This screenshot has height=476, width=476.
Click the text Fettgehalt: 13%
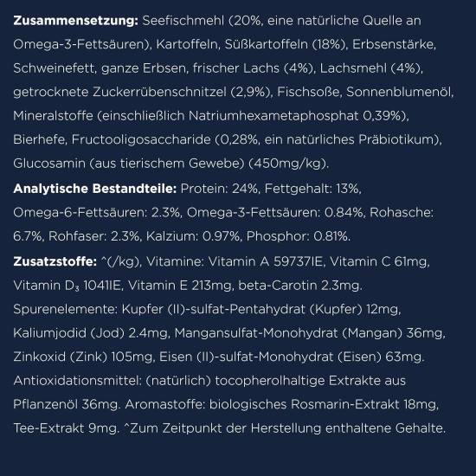pyautogui.click(x=313, y=189)
